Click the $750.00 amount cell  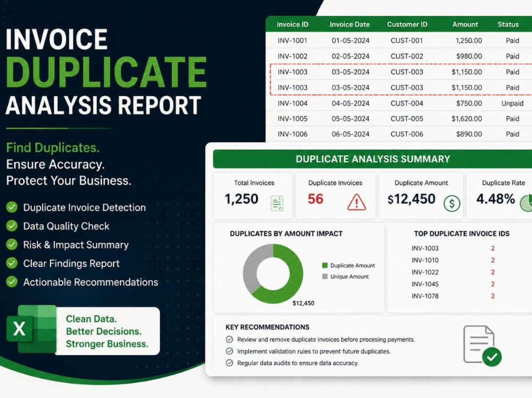[469, 104]
